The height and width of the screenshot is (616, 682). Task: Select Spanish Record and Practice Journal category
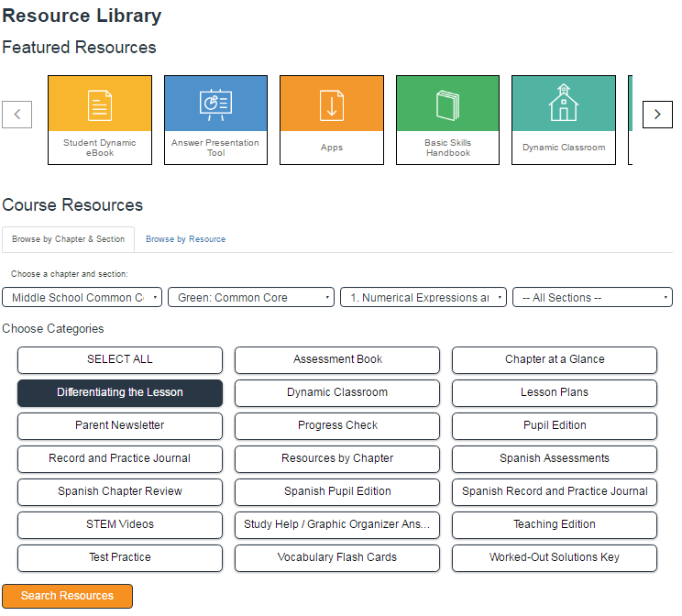tap(555, 492)
